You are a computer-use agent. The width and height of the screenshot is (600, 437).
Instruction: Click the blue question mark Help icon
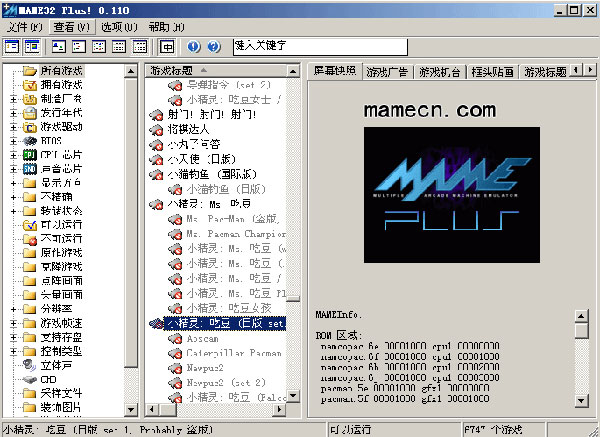(214, 47)
